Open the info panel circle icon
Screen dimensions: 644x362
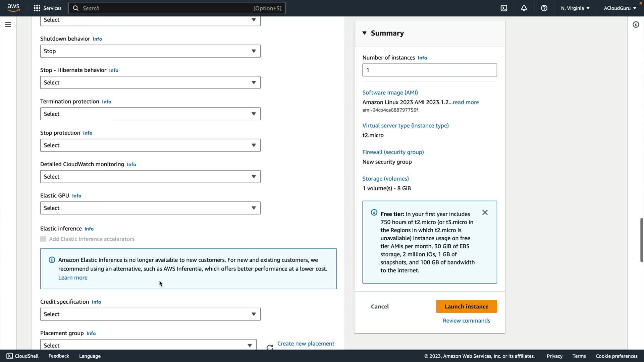(x=636, y=24)
